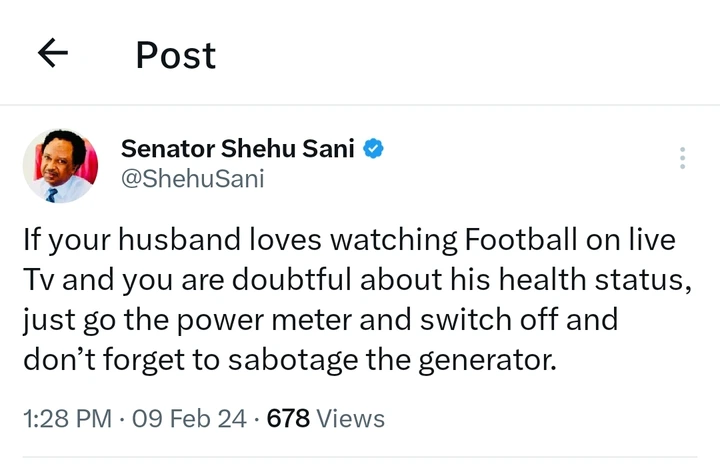Click the word Football in the post

[521, 239]
